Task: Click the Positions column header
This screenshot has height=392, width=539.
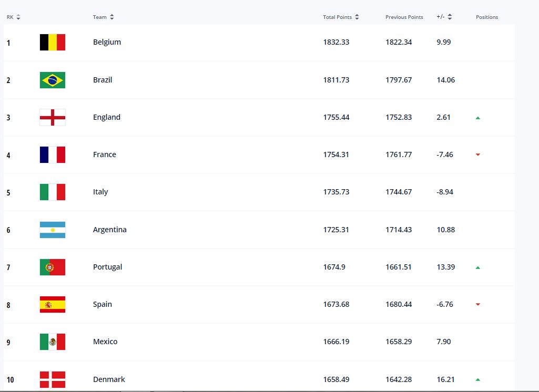Action: [x=487, y=17]
